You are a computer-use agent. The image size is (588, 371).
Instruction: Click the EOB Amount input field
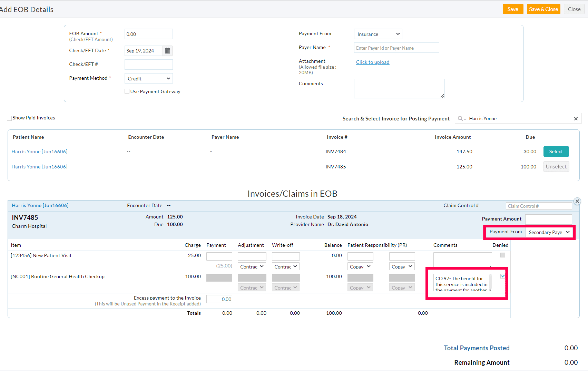[x=148, y=33]
